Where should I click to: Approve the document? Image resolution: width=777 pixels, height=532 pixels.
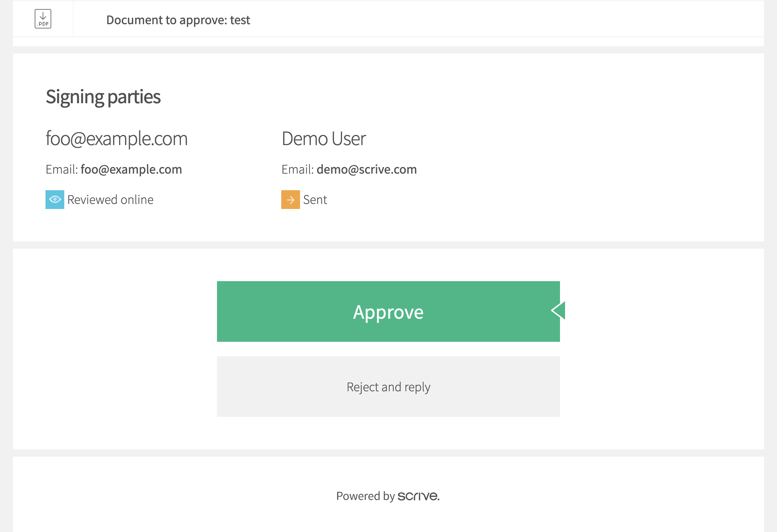pos(388,311)
